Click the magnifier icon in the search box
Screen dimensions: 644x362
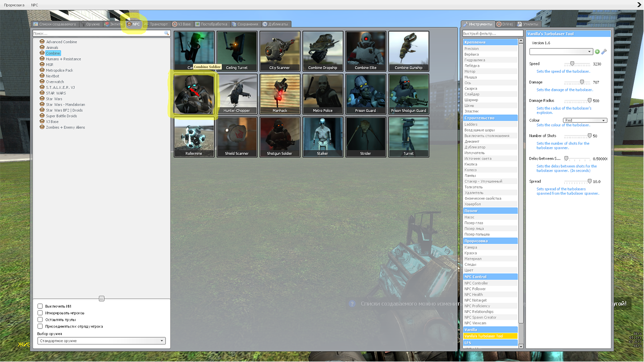pyautogui.click(x=166, y=34)
